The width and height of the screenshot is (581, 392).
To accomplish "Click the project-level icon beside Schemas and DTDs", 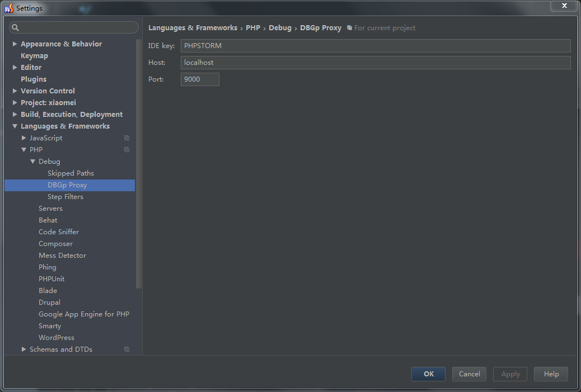I will pos(126,350).
